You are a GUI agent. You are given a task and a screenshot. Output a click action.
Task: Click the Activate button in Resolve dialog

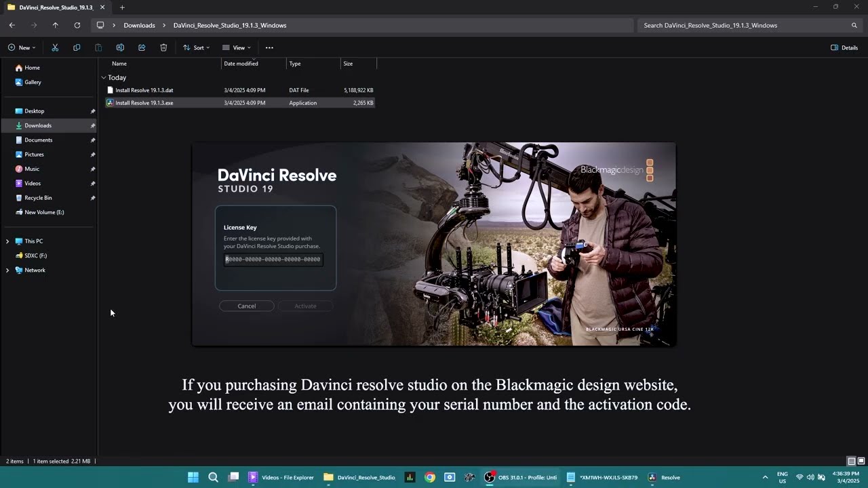[305, 306]
